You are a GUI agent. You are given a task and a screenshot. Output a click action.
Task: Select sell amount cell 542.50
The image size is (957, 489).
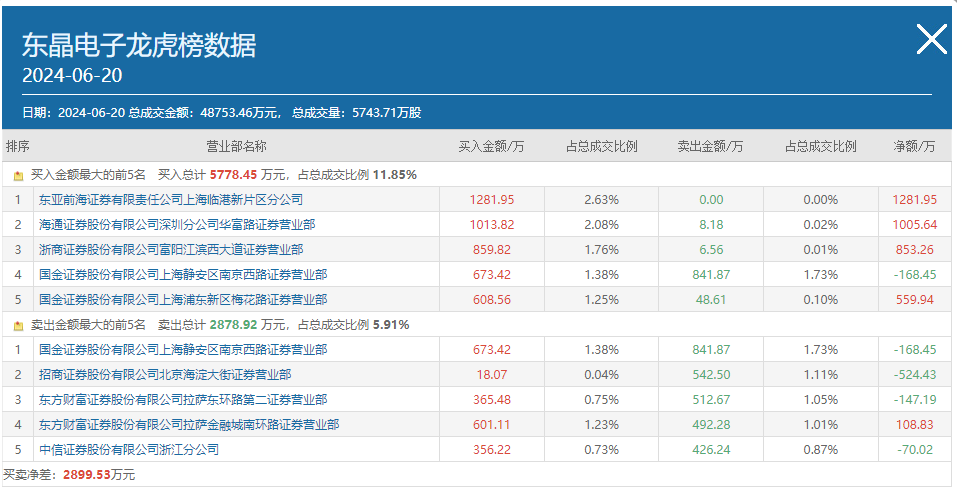pos(711,375)
